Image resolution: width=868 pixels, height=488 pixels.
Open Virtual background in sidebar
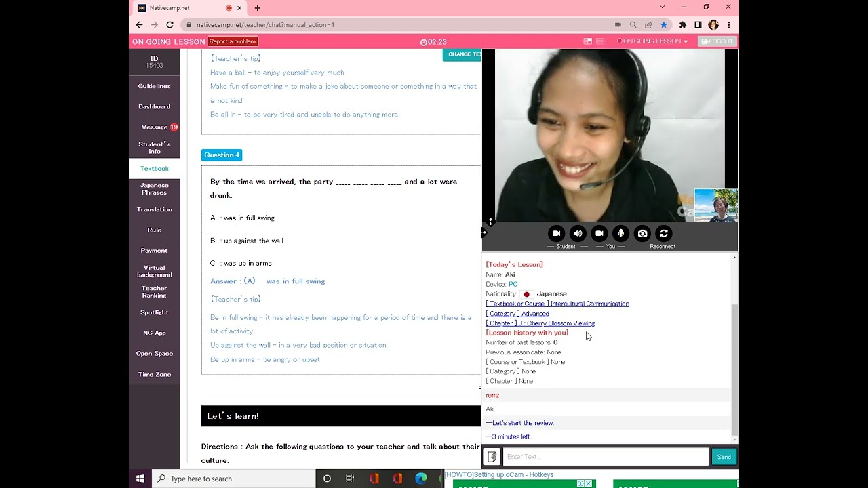point(155,271)
